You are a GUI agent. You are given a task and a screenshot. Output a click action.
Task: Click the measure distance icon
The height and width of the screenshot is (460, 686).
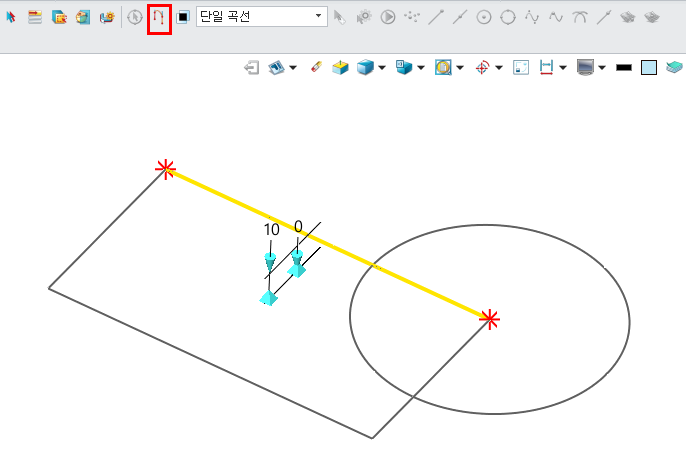tap(547, 67)
